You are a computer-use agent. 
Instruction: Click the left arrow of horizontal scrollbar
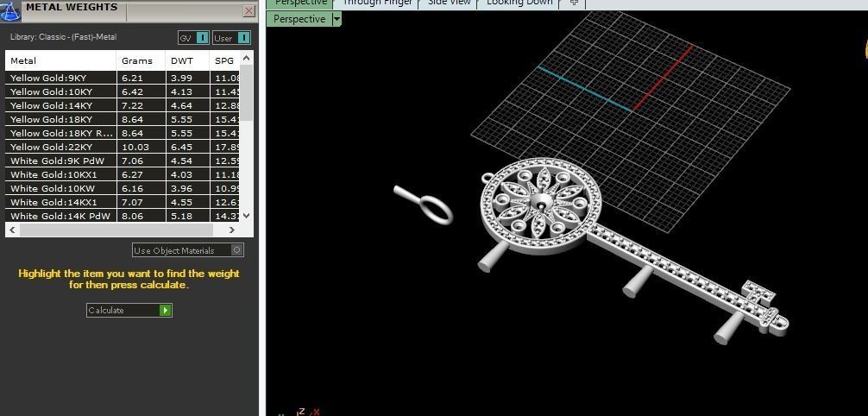pos(13,230)
